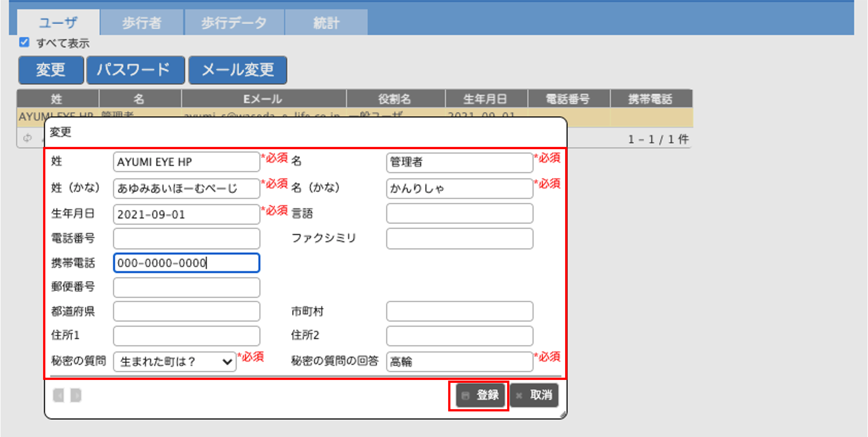Image resolution: width=868 pixels, height=437 pixels.
Task: Click into the 言語 input field
Action: [x=459, y=213]
